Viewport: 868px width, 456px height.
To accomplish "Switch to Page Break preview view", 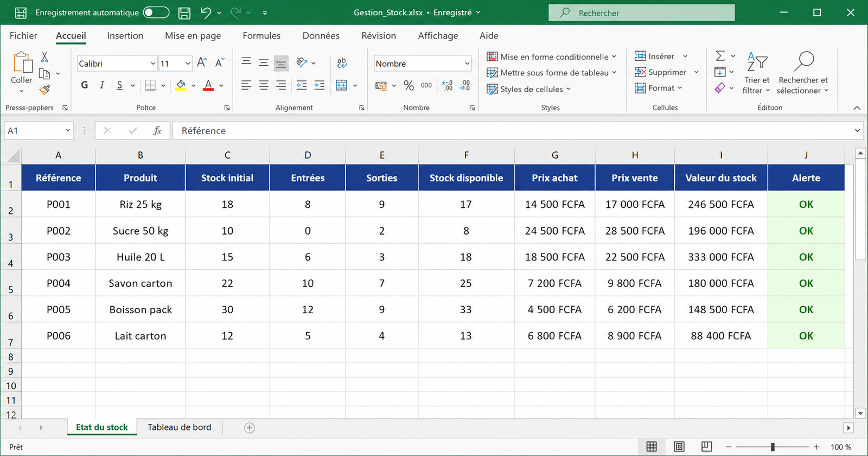I will pos(706,446).
